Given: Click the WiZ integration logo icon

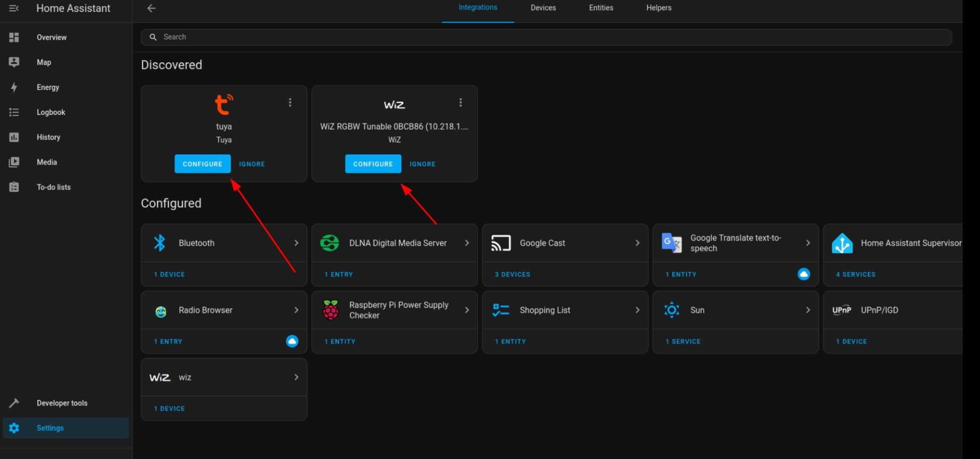Looking at the screenshot, I should pos(394,104).
